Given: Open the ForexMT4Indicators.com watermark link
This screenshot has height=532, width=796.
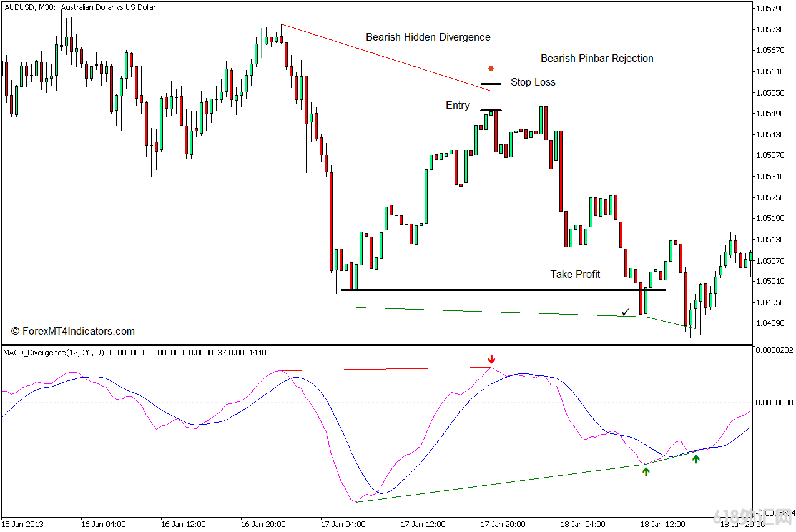Looking at the screenshot, I should [73, 331].
